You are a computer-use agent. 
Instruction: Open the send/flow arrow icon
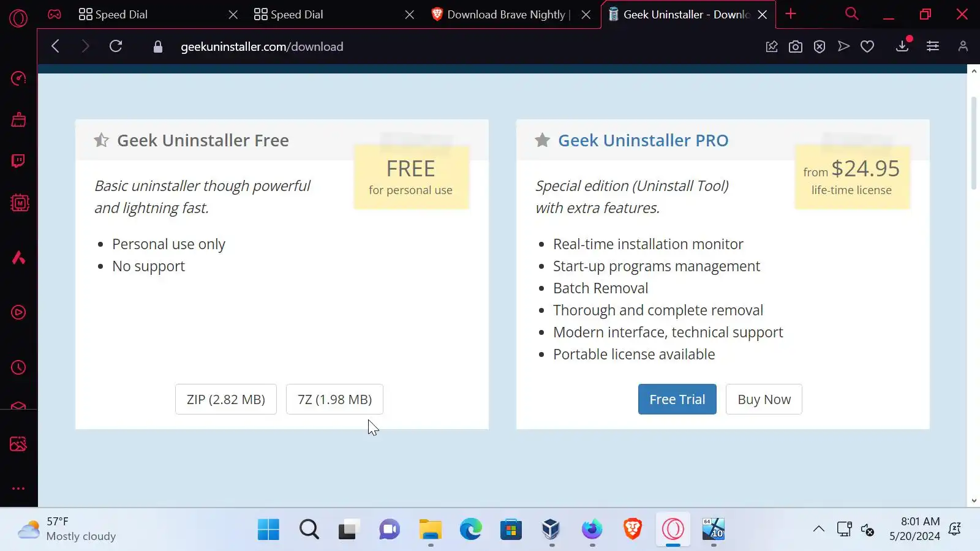point(843,47)
